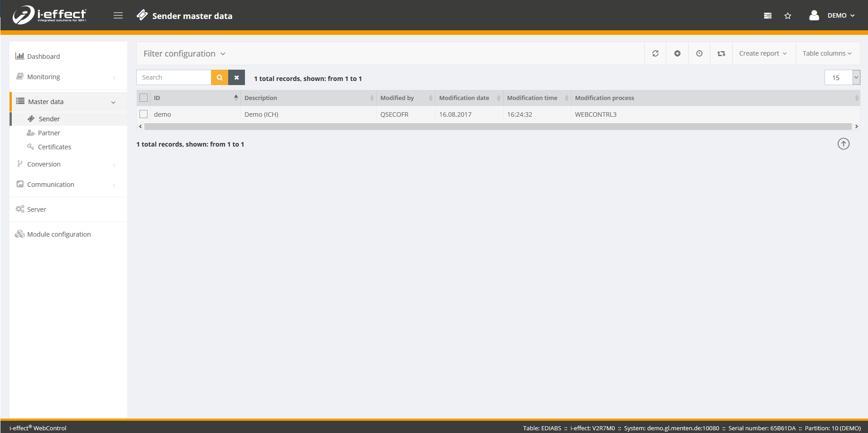Viewport: 868px width, 433px height.
Task: Click the refresh table icon
Action: 655,53
